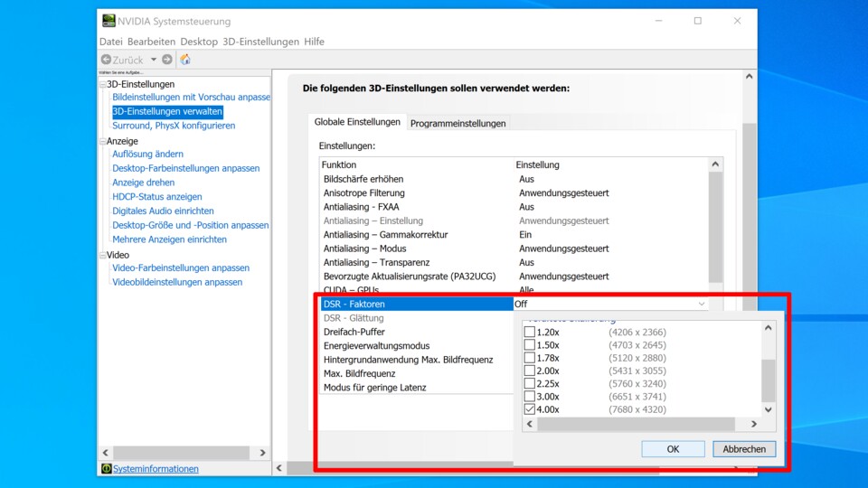Click the home icon in toolbar
This screenshot has width=868, height=488.
[x=185, y=60]
